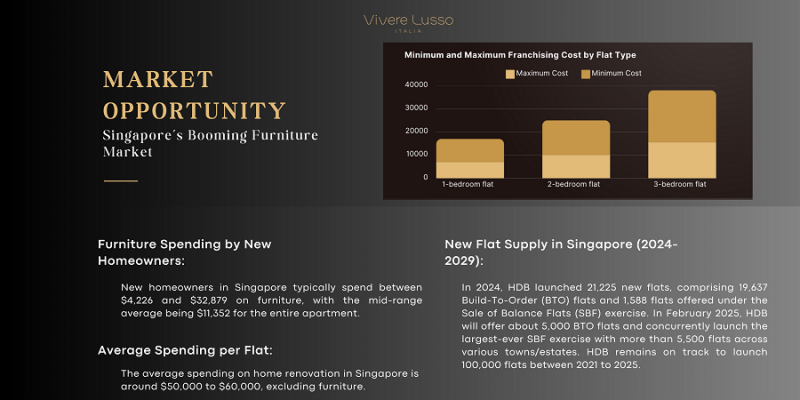The image size is (800, 400).
Task: Click the New Flat Supply in Singapore heading
Action: [x=562, y=253]
